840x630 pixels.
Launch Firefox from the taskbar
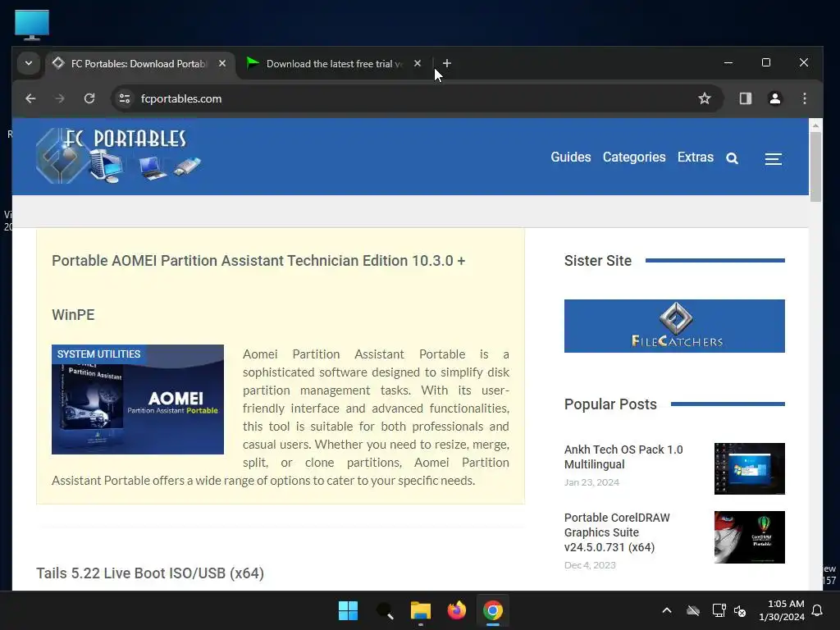pyautogui.click(x=456, y=610)
